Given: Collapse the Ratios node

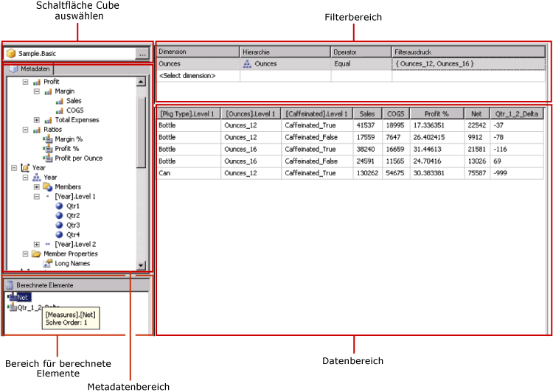Looking at the screenshot, I should (x=25, y=130).
